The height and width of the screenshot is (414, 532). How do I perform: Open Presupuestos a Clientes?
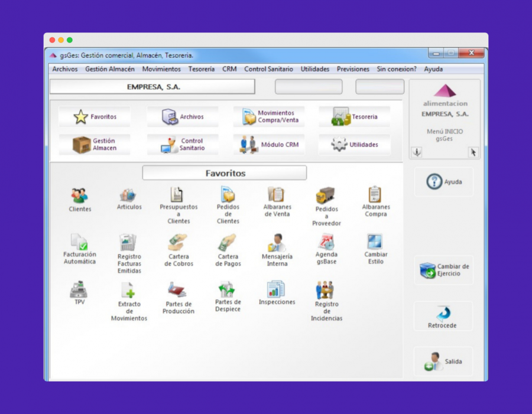point(179,206)
